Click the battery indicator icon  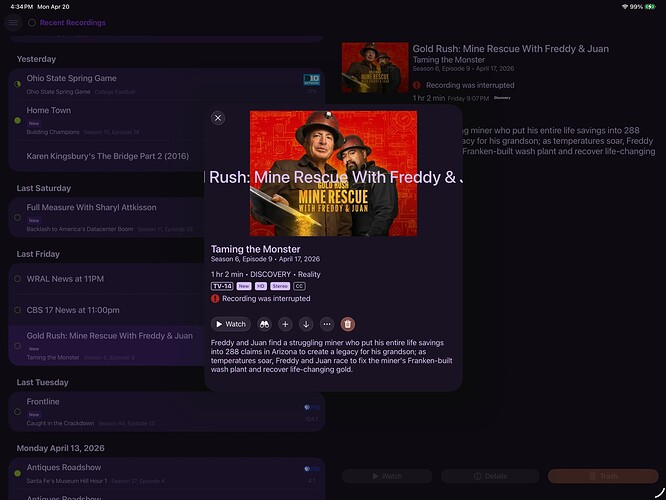pyautogui.click(x=651, y=7)
